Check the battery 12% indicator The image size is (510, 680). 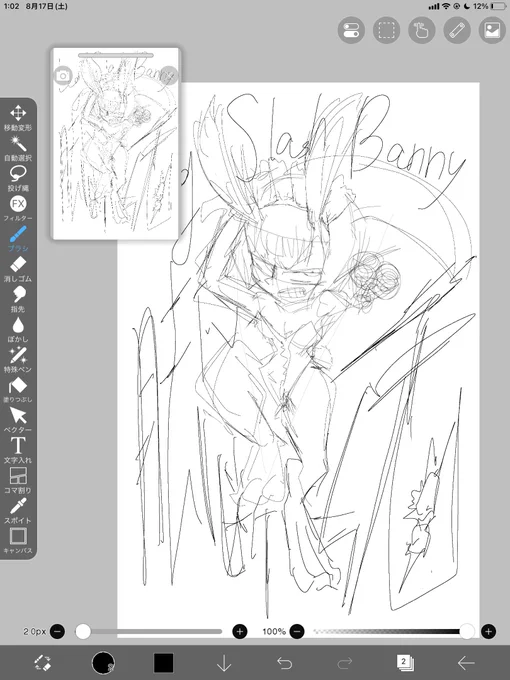pyautogui.click(x=490, y=6)
